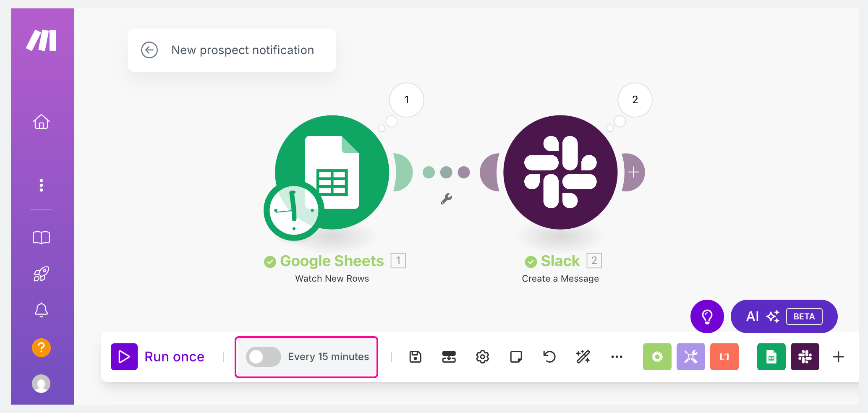The width and height of the screenshot is (868, 413).
Task: Open the What's new rocket icon
Action: (41, 274)
